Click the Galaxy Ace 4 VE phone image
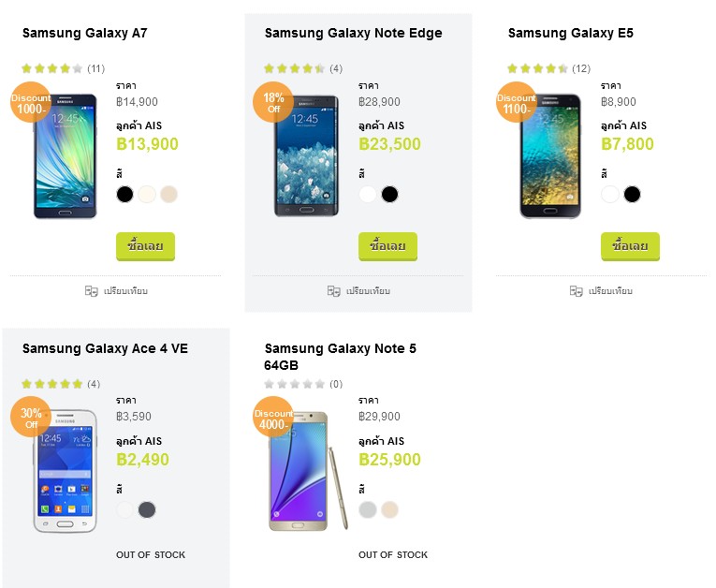Image resolution: width=716 pixels, height=588 pixels. click(x=65, y=471)
